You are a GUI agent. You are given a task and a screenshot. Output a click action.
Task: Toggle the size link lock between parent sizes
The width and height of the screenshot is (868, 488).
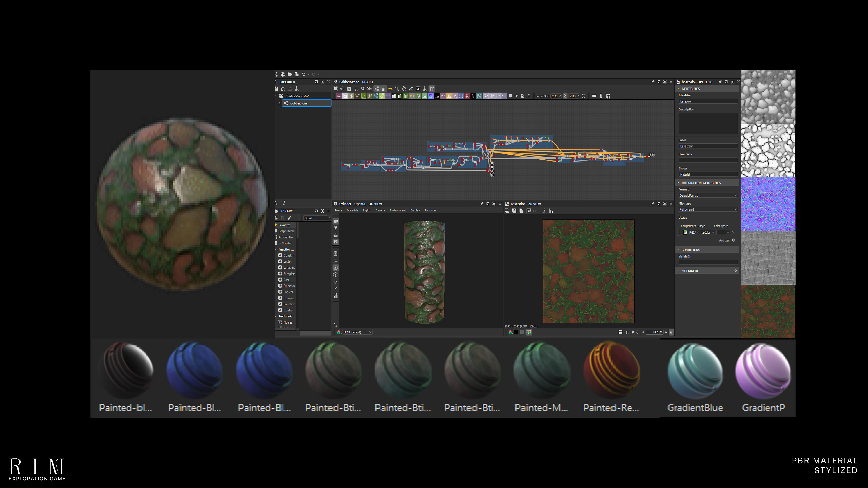pos(565,96)
